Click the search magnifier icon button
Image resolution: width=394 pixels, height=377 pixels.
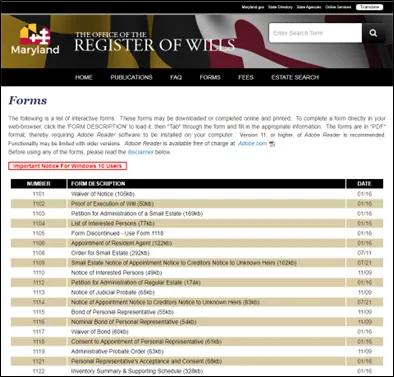click(x=373, y=33)
